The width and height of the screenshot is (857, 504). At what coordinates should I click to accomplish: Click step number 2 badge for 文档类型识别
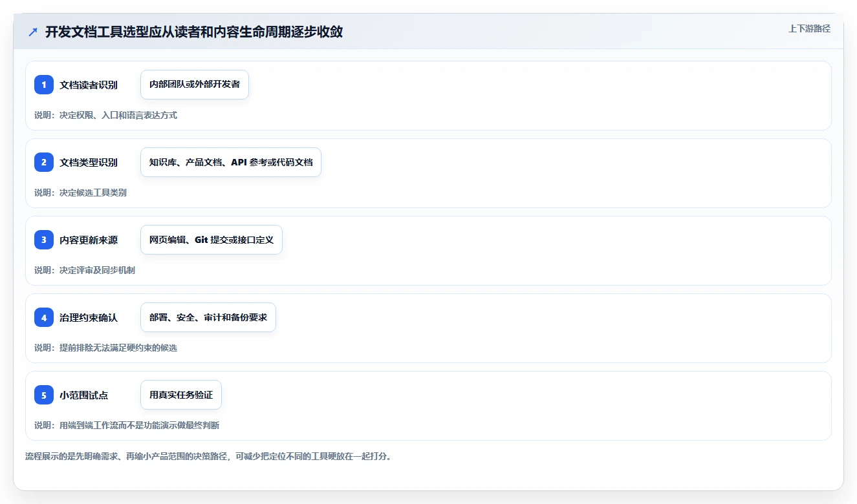[x=44, y=162]
